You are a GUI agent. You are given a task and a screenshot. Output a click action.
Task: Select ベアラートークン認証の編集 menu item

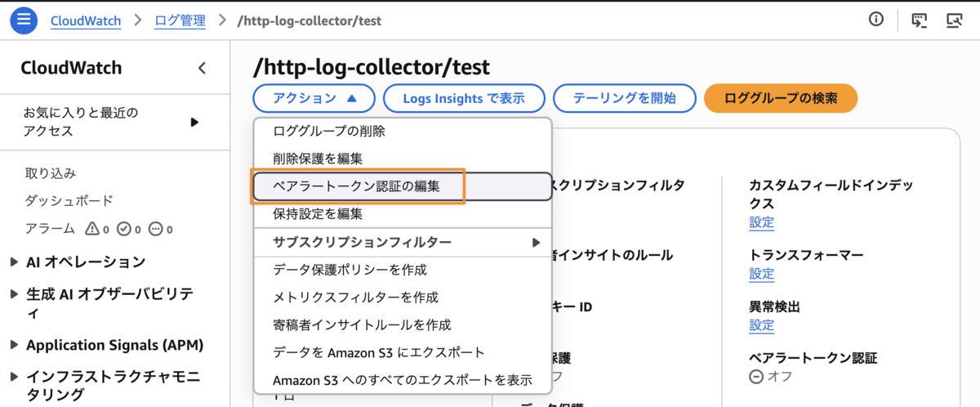403,186
